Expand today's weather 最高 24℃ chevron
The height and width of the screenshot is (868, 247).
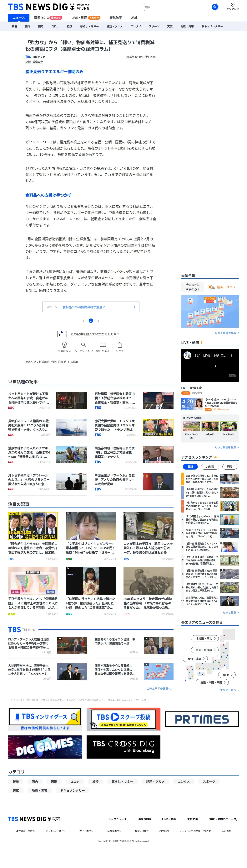tap(235, 287)
